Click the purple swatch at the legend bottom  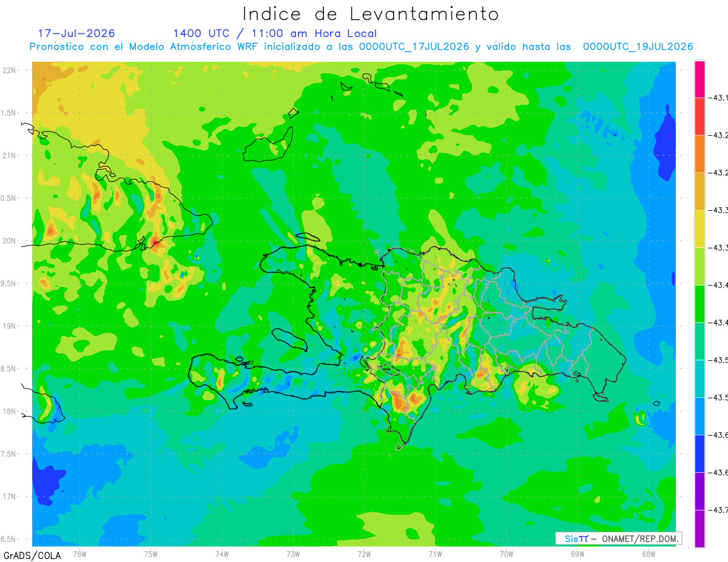pos(699,529)
